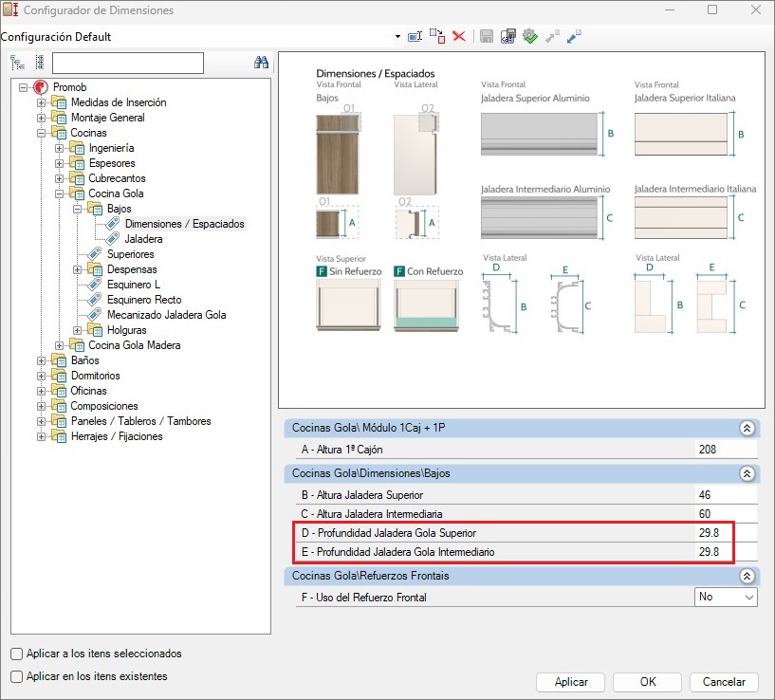Click the 'Altura Jaladera Superior' value field

[x=725, y=495]
